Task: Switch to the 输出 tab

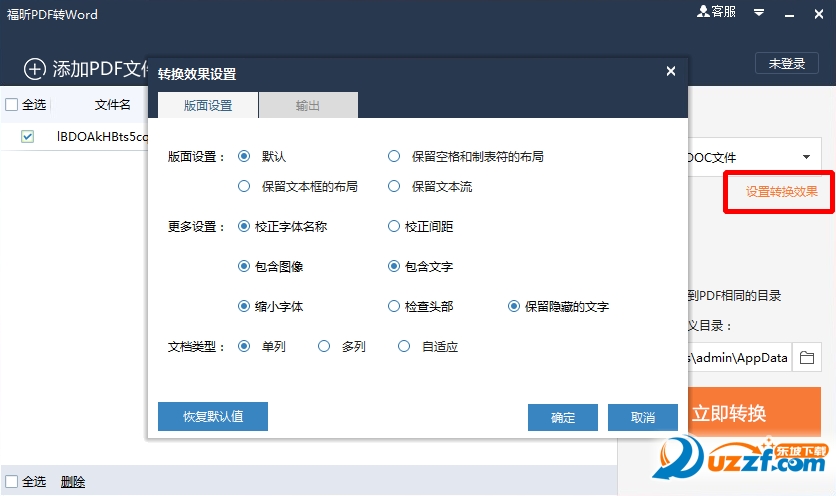Action: [x=308, y=106]
